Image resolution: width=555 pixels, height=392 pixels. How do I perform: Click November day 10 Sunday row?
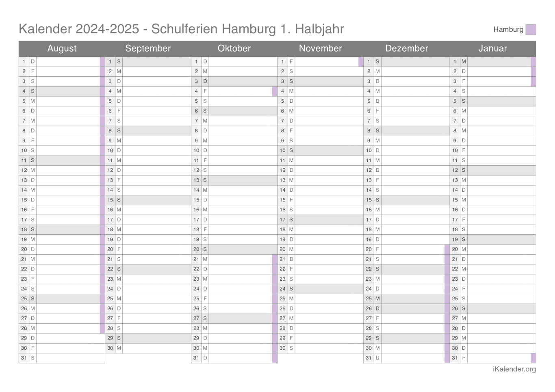pyautogui.click(x=320, y=150)
